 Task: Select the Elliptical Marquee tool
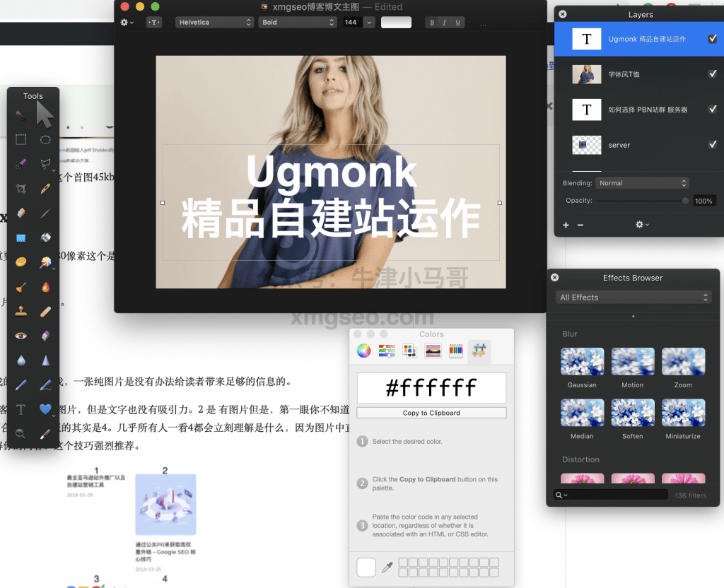click(x=45, y=139)
